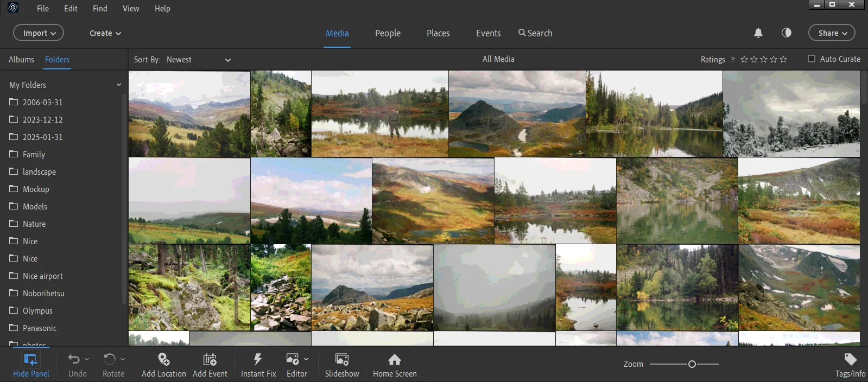The height and width of the screenshot is (382, 868).
Task: Set rating filter to four stars
Action: [x=774, y=59]
